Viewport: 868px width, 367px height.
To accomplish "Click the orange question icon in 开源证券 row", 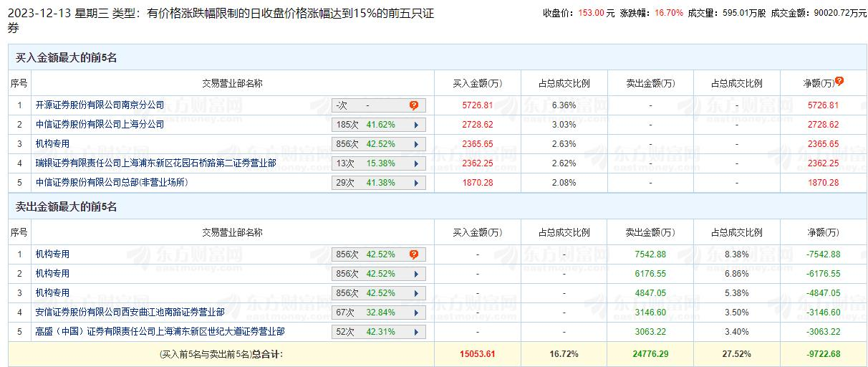I will (x=414, y=105).
